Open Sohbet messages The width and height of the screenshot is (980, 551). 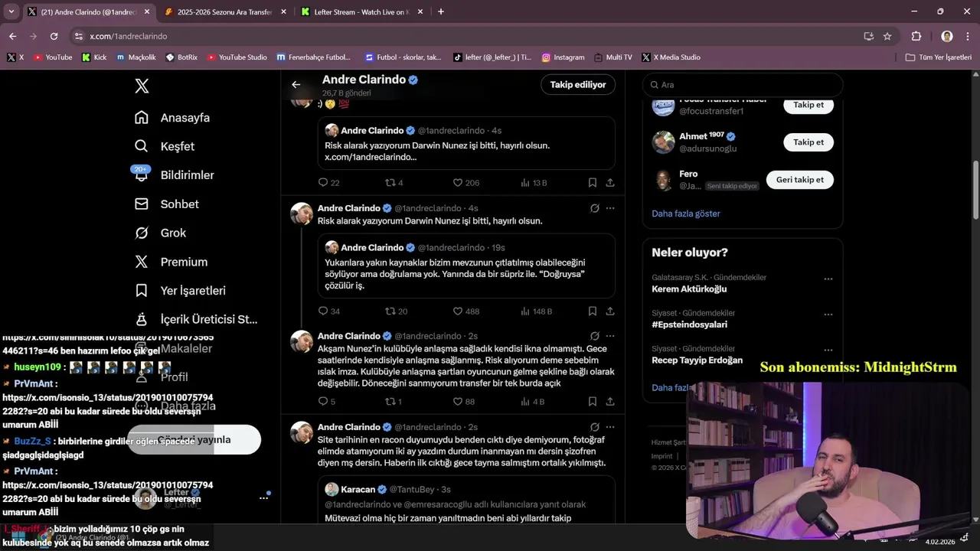[x=167, y=204]
